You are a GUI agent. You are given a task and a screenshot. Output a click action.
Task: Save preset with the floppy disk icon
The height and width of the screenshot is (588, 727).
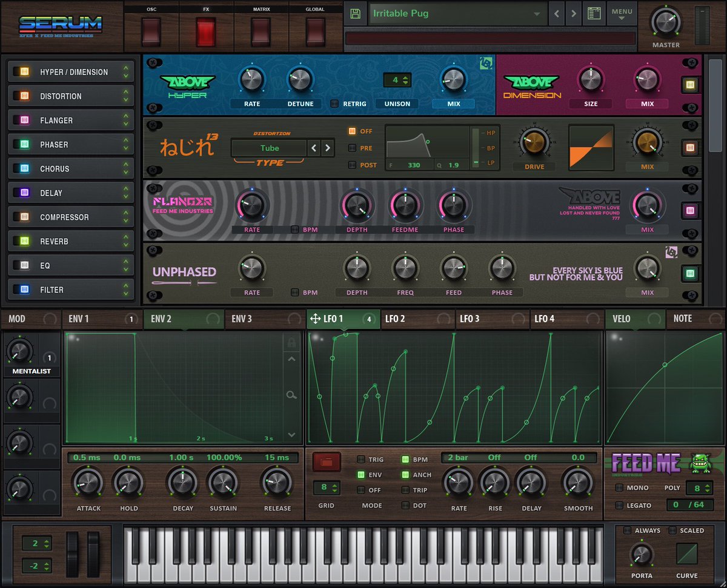tap(355, 13)
